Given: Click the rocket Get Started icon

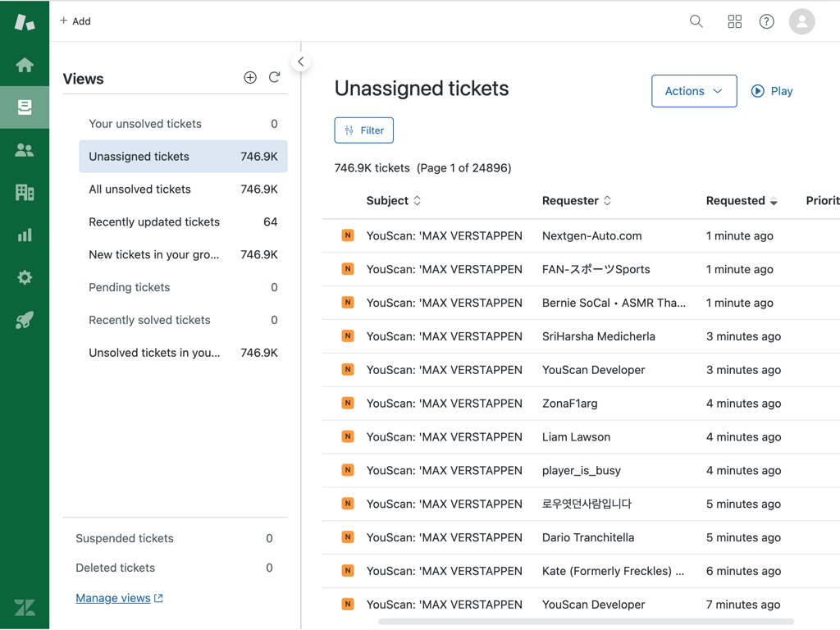Looking at the screenshot, I should click(x=25, y=321).
